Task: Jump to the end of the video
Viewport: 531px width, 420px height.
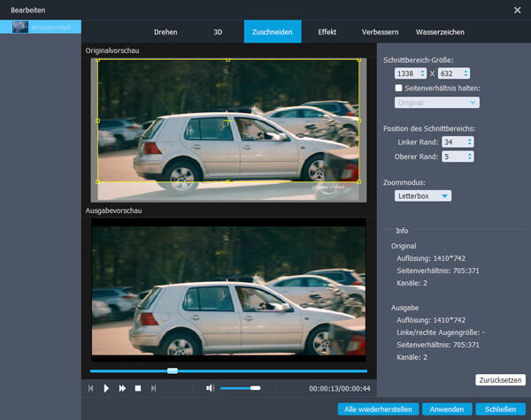Action: 153,388
